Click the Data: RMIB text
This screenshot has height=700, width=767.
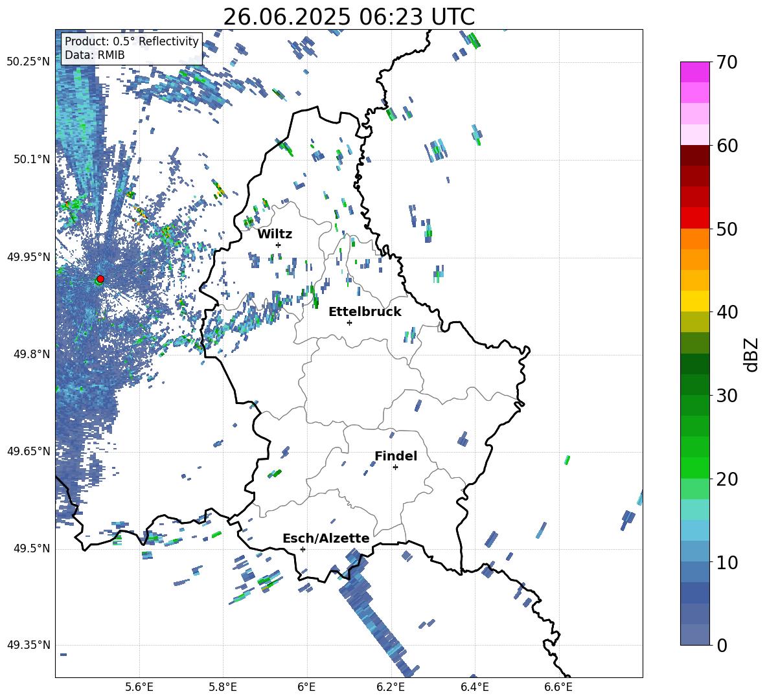click(x=95, y=55)
